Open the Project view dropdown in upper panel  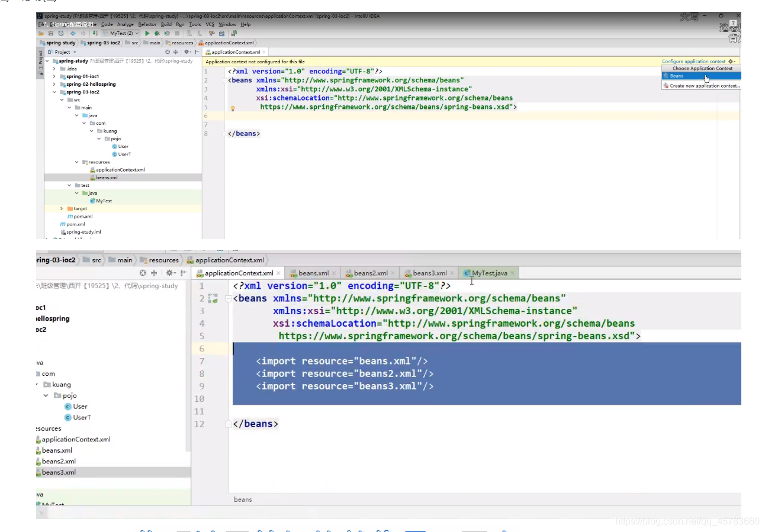pyautogui.click(x=62, y=52)
